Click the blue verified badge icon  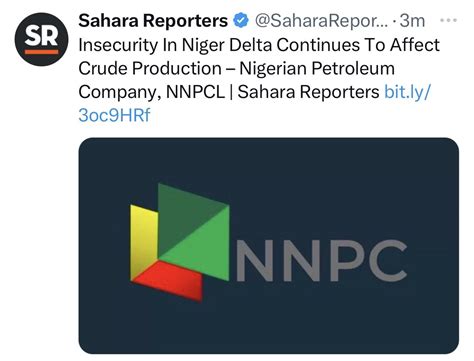tap(241, 21)
